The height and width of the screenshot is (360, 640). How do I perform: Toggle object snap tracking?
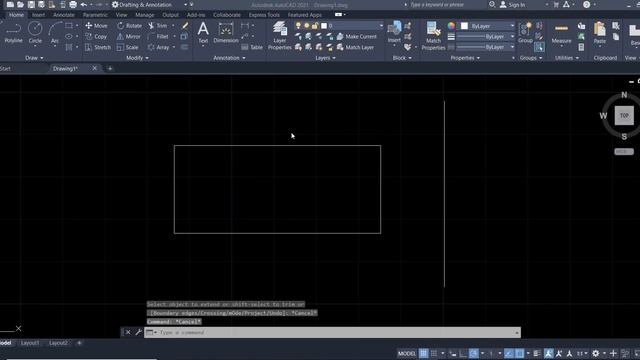[509, 353]
